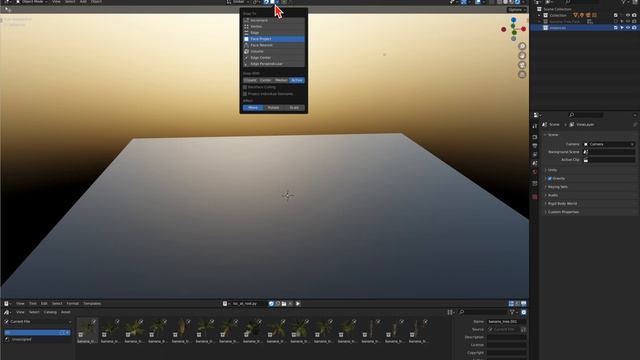
Task: Choose Edge Center snapping
Action: point(273,58)
